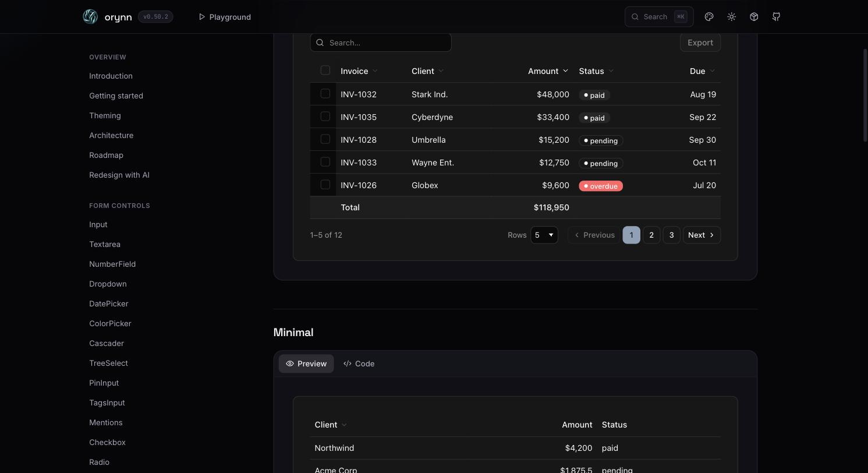The height and width of the screenshot is (473, 868).
Task: Open Introduction in the sidebar
Action: [111, 76]
